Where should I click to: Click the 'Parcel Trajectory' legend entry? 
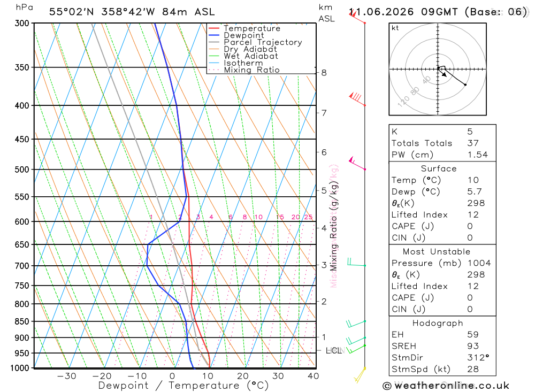(x=263, y=42)
